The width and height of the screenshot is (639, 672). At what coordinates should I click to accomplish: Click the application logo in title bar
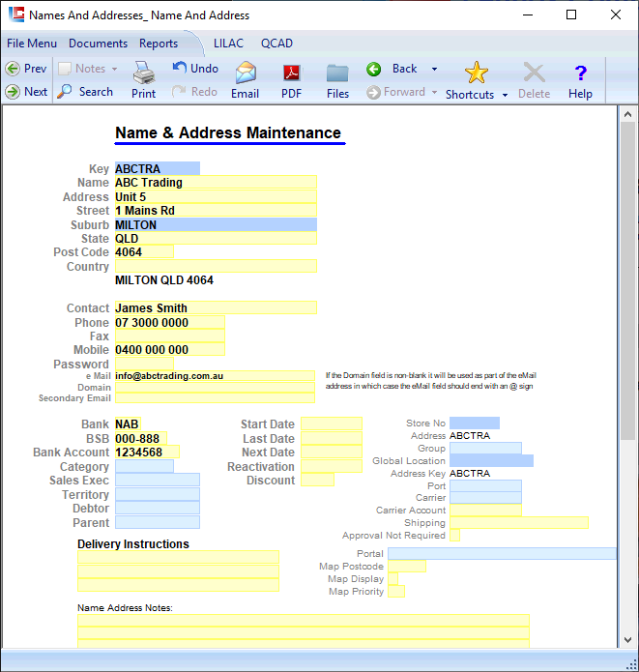coord(16,15)
